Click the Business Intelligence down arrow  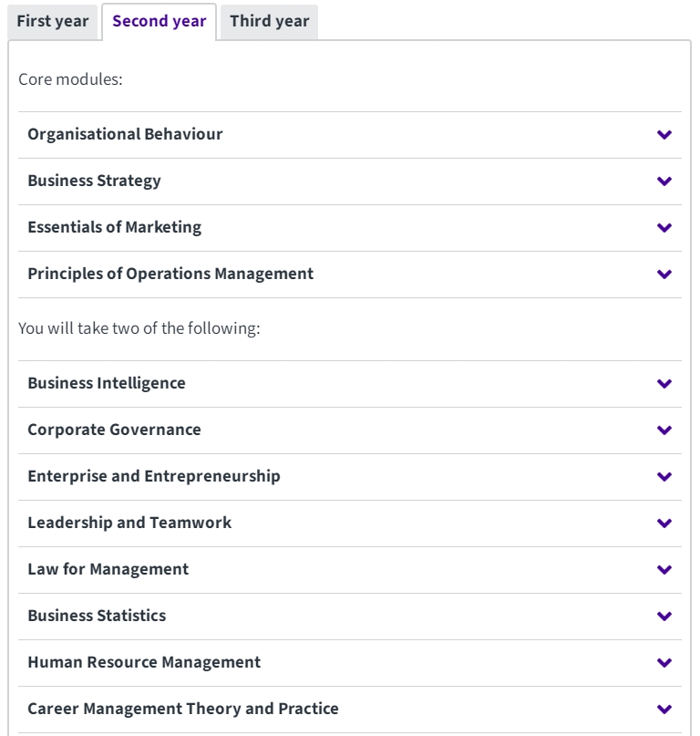click(664, 383)
